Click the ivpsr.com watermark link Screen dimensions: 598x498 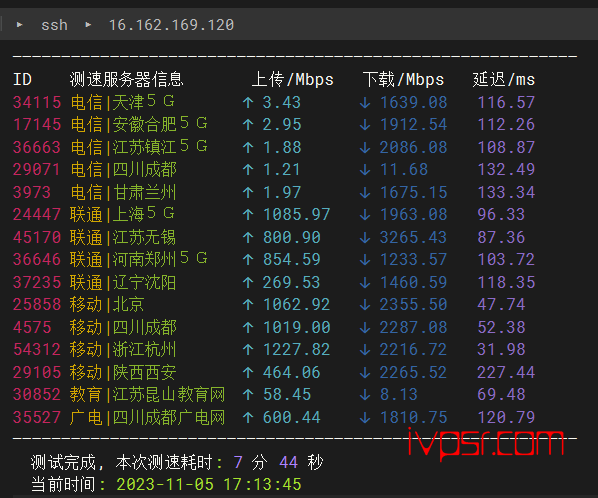pyautogui.click(x=485, y=443)
